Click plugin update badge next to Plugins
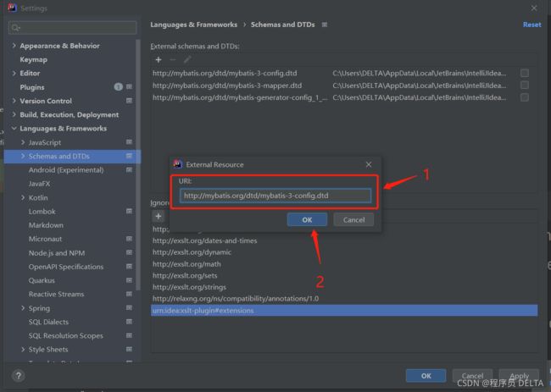Image resolution: width=551 pixels, height=392 pixels. point(119,86)
